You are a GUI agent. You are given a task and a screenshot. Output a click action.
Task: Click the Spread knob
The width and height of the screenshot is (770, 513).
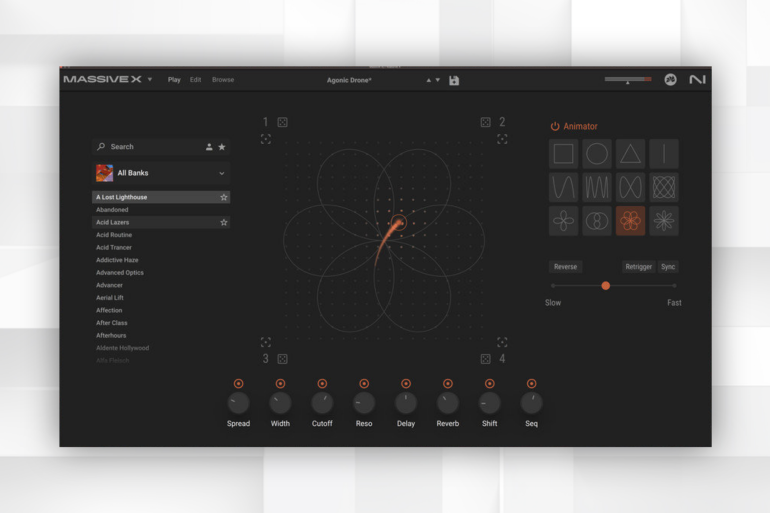pos(238,403)
